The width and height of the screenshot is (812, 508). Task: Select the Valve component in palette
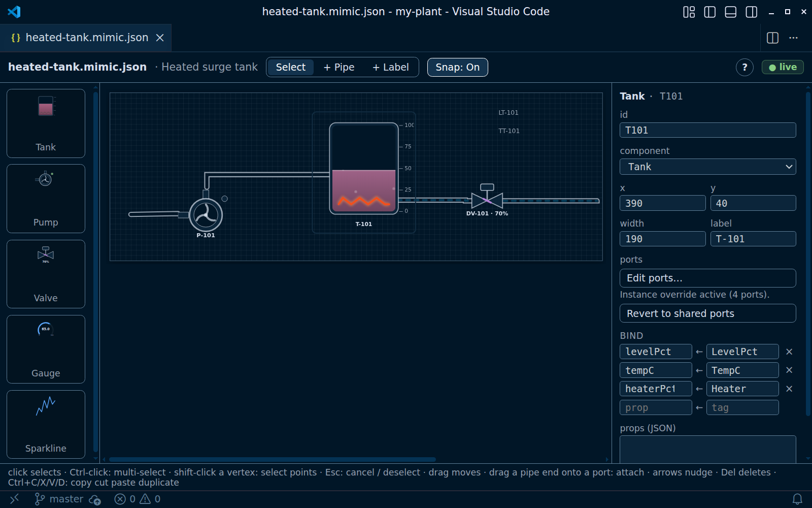pyautogui.click(x=46, y=274)
